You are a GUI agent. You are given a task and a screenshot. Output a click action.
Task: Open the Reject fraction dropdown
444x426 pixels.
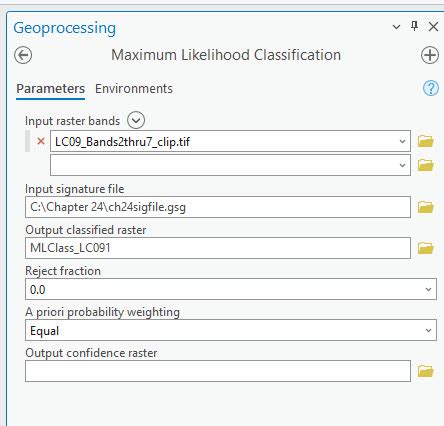231,289
